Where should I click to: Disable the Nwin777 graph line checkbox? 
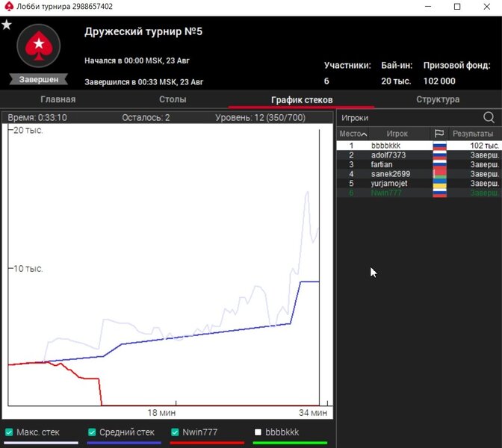click(175, 432)
